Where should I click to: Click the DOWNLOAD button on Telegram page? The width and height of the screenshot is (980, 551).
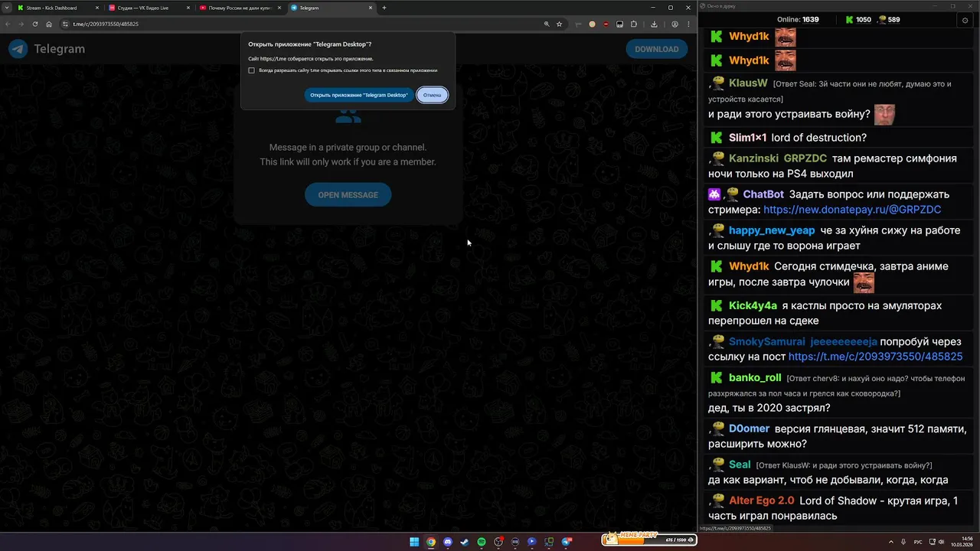(656, 49)
